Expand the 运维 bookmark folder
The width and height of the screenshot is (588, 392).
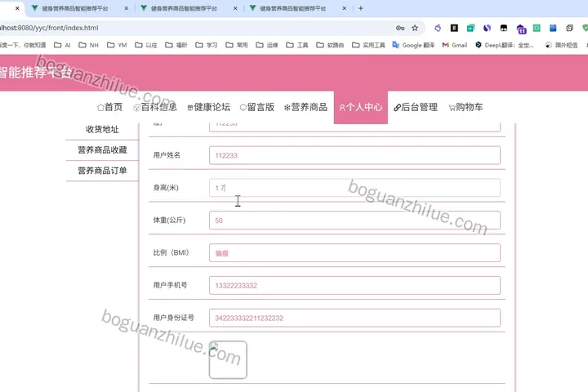click(x=266, y=45)
